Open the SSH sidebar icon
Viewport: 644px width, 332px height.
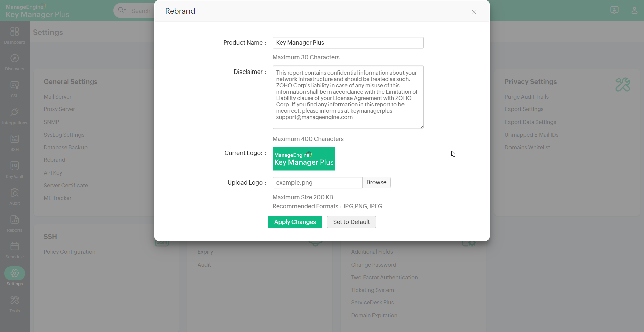pos(15,139)
